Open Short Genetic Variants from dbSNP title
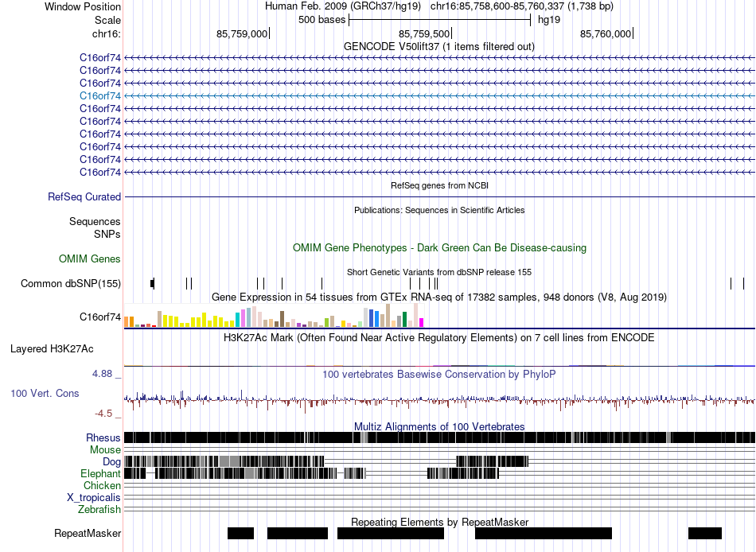The height and width of the screenshot is (552, 756). click(439, 272)
